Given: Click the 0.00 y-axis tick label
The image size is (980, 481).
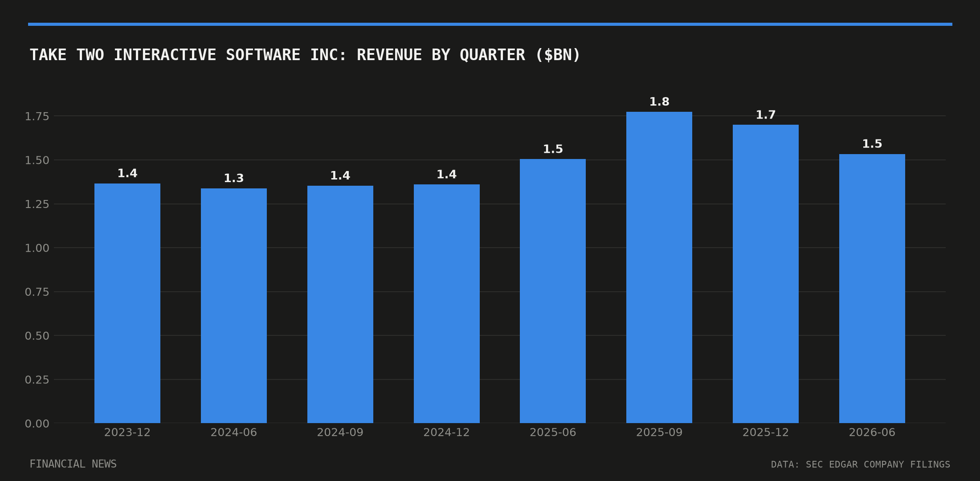Looking at the screenshot, I should [37, 424].
